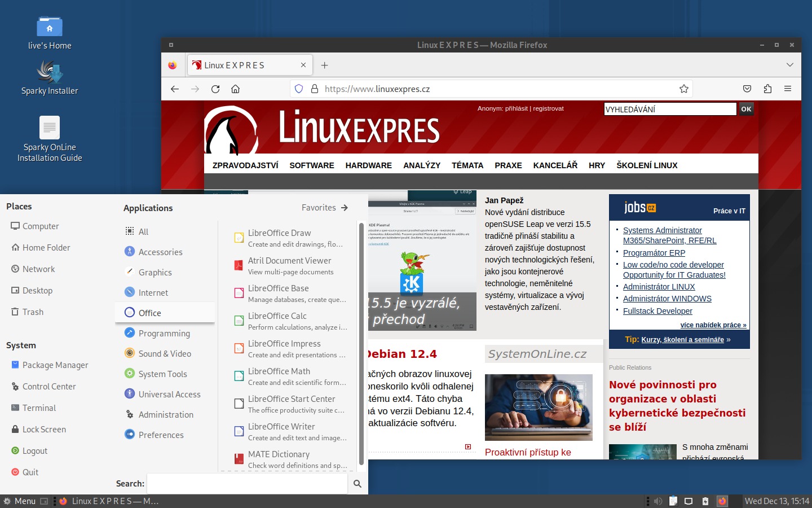
Task: Open volume icon in system tray
Action: click(657, 501)
